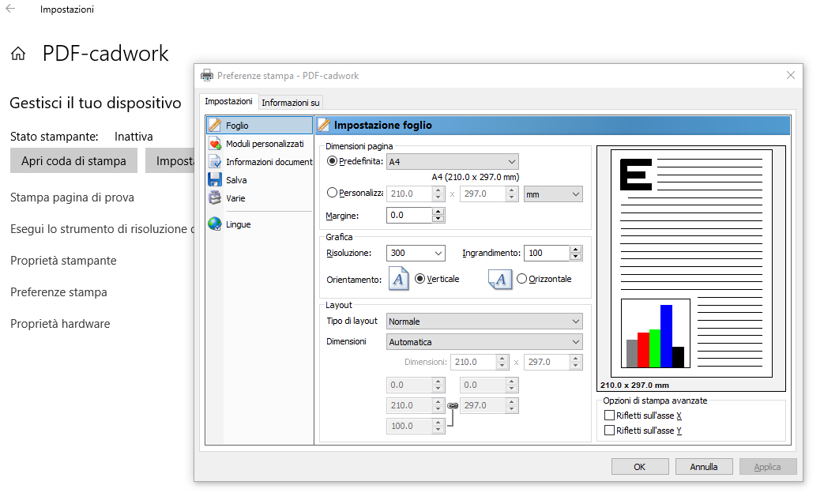824x504 pixels.
Task: Click the layout Dimensioni 210.0 width field
Action: click(473, 362)
